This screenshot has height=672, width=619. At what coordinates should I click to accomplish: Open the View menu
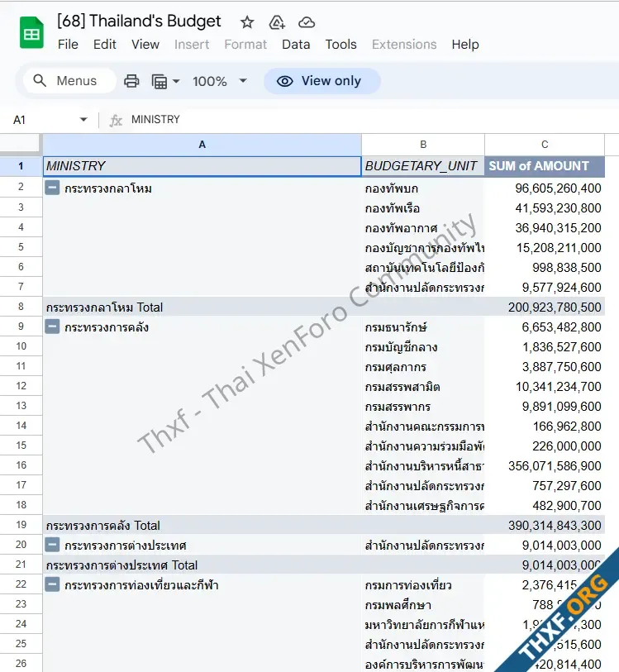[145, 45]
